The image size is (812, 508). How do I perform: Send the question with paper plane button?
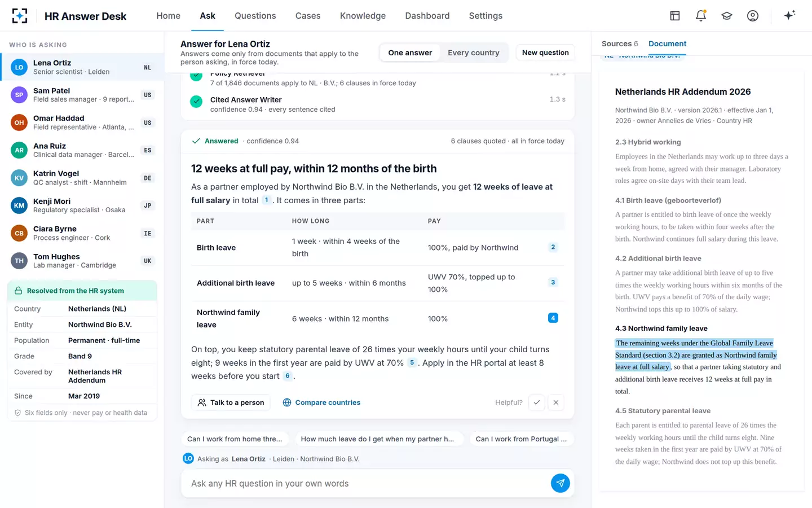point(560,483)
